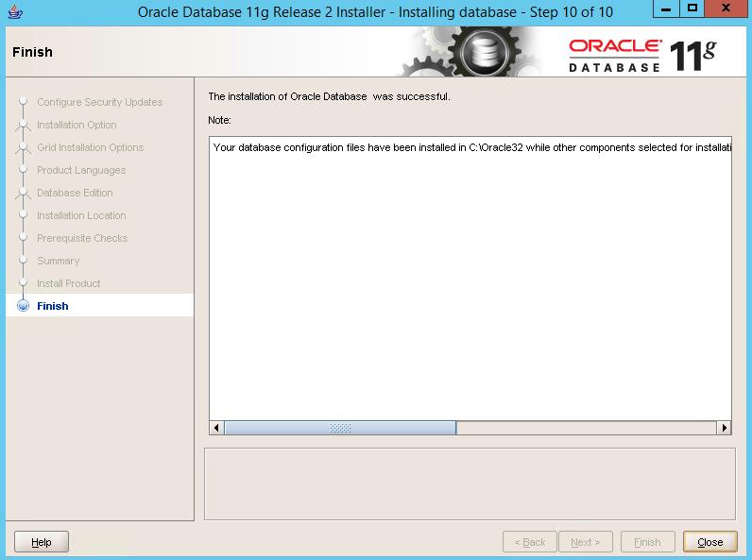Click the Installation Option step node icon
Image resolution: width=752 pixels, height=560 pixels.
click(x=23, y=125)
